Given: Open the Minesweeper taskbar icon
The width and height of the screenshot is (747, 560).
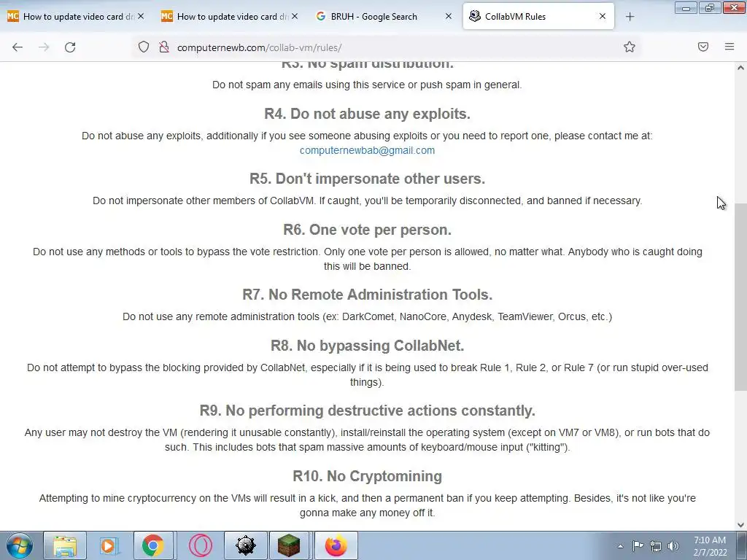Looking at the screenshot, I should click(246, 545).
